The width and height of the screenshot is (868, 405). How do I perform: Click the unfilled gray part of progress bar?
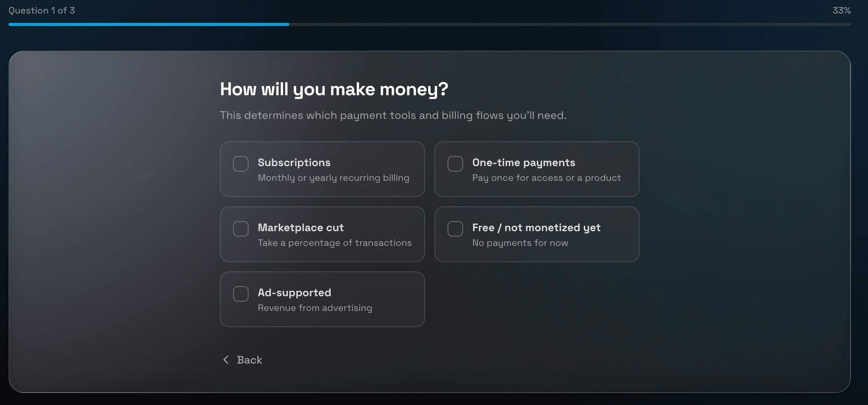click(x=569, y=24)
